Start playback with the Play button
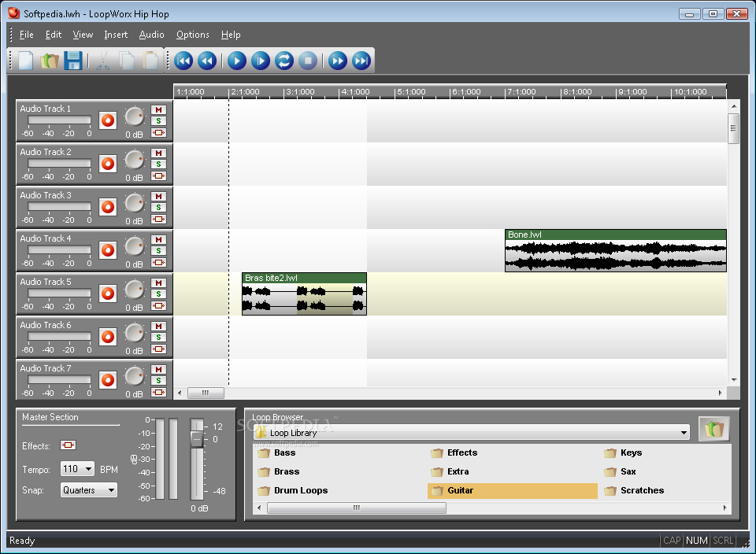The width and height of the screenshot is (756, 554). coord(237,61)
